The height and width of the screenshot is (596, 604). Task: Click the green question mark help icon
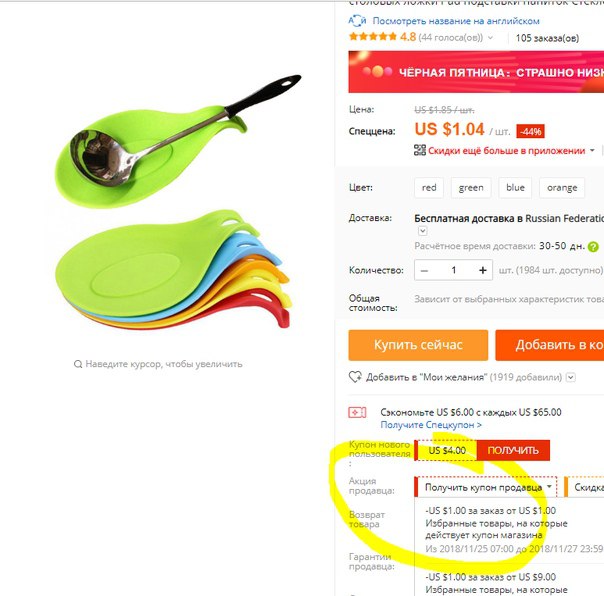coord(594,247)
